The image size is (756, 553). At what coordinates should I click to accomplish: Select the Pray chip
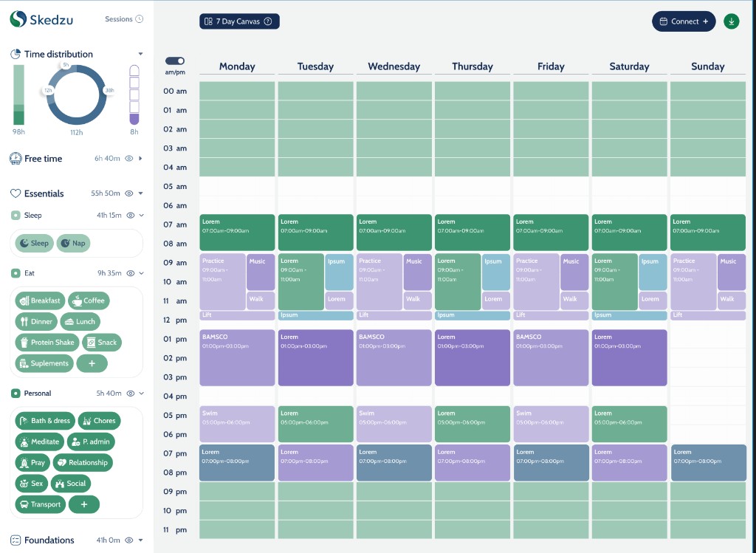pos(32,462)
